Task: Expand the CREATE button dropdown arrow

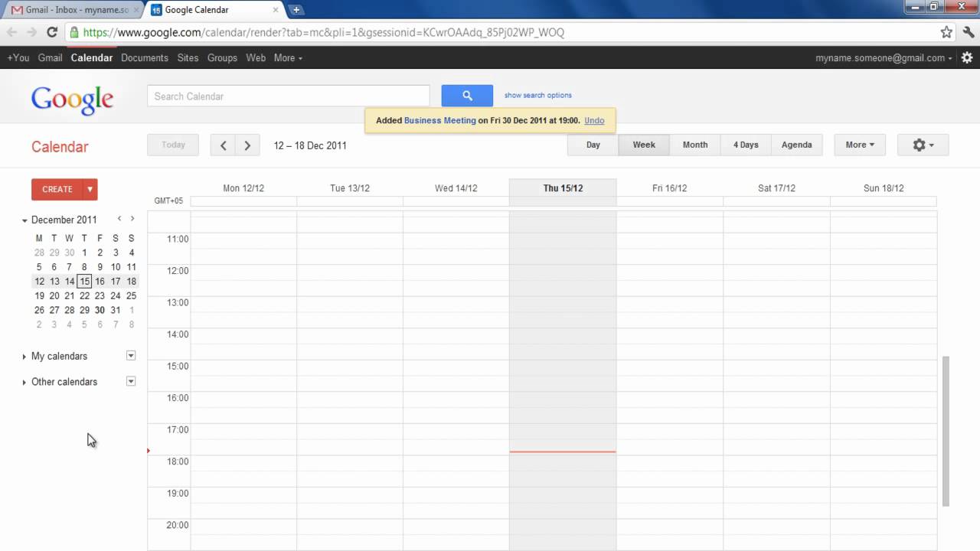Action: (x=88, y=189)
